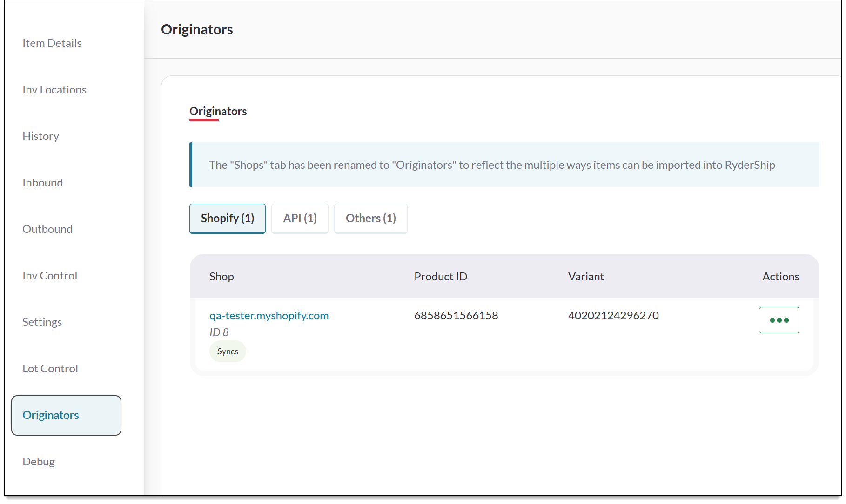Click the Syncs badge
The image size is (846, 504).
(x=228, y=351)
